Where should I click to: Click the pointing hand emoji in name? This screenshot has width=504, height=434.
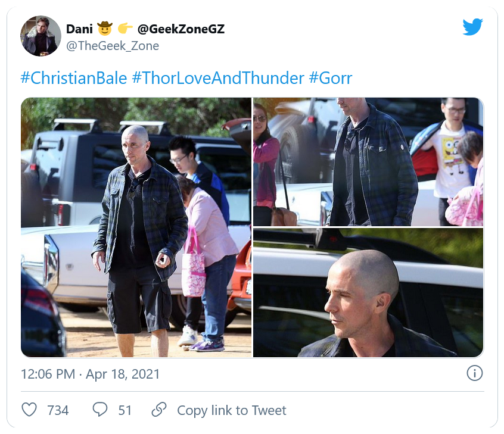(x=125, y=28)
